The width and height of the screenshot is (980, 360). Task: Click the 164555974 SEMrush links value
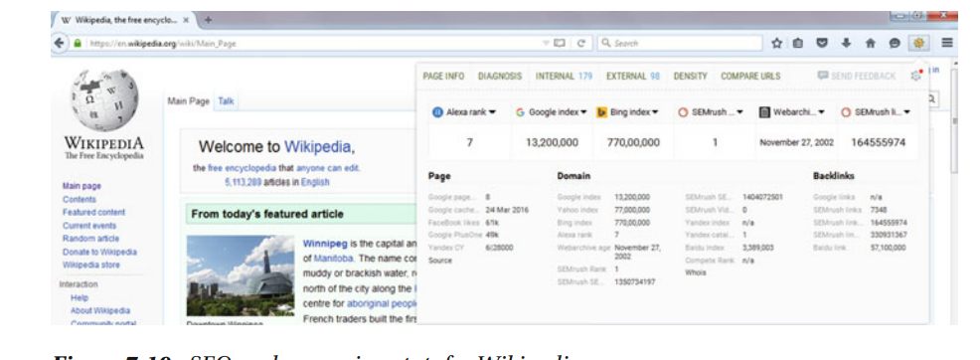point(879,142)
